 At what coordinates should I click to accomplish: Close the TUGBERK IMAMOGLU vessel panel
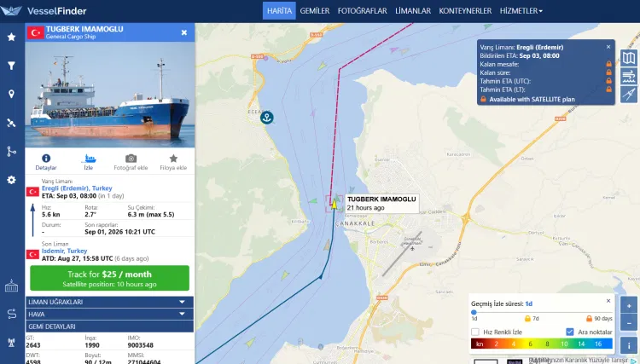pos(184,32)
